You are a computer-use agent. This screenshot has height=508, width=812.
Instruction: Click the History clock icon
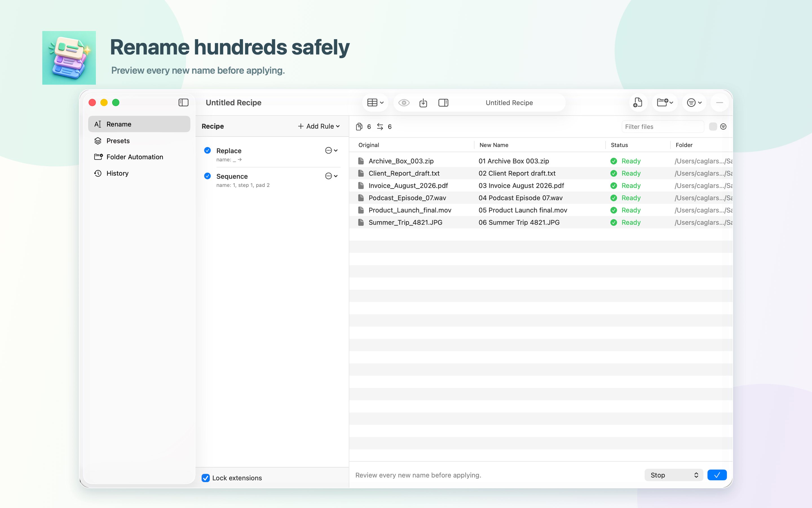pos(98,173)
